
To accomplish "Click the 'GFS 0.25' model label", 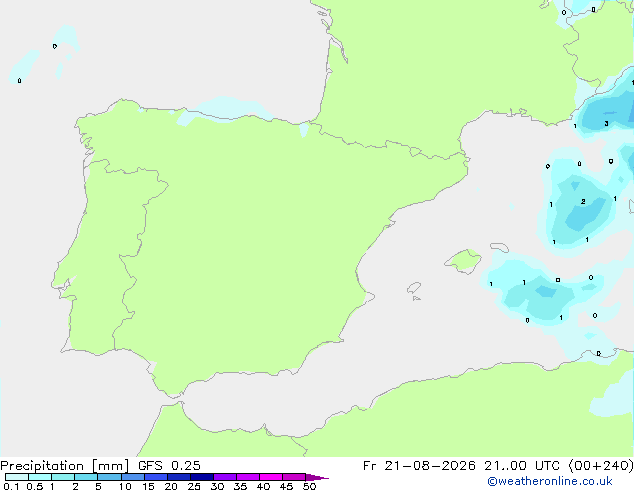I will [169, 466].
